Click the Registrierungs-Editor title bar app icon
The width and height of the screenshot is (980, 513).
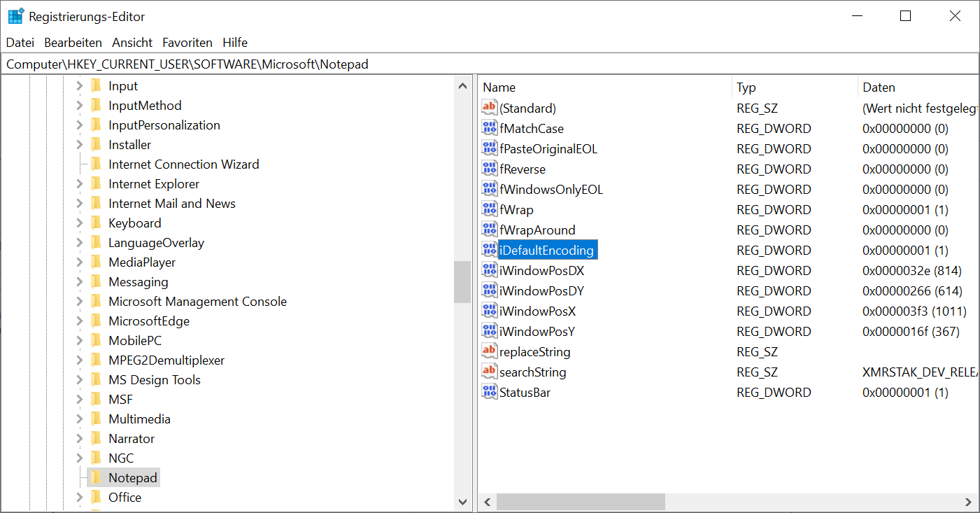pos(15,16)
